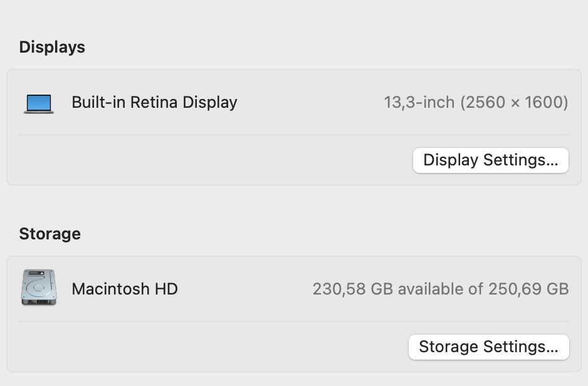Open Display Settings
The height and width of the screenshot is (386, 588).
(x=490, y=160)
